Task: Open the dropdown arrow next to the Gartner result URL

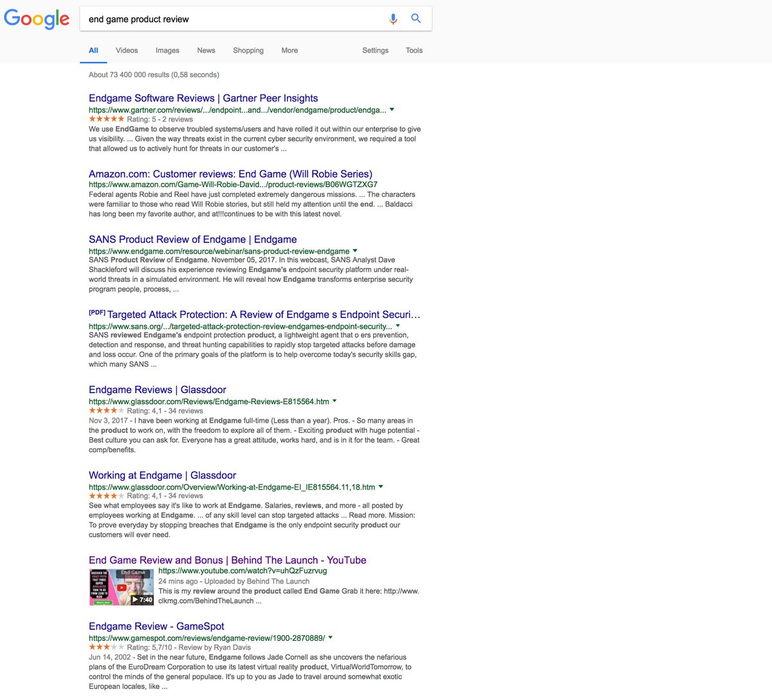Action: 392,110
